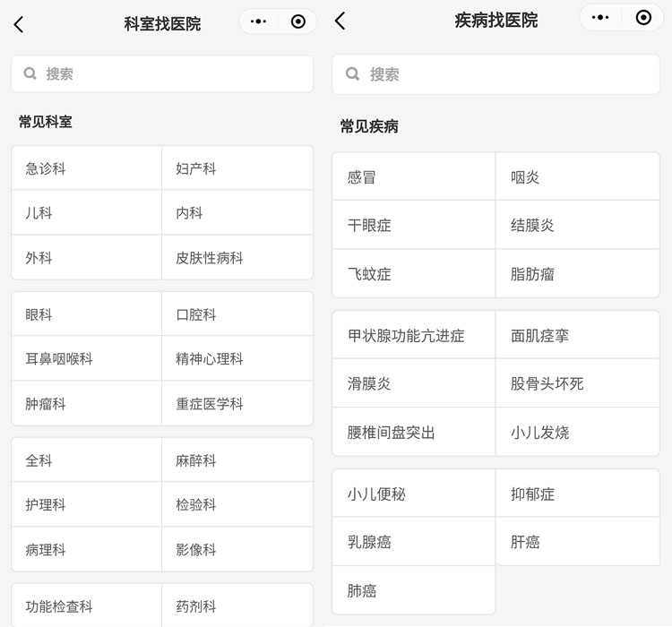This screenshot has width=672, height=627.
Task: Choose 飞蚊症 disease
Action: pos(414,273)
